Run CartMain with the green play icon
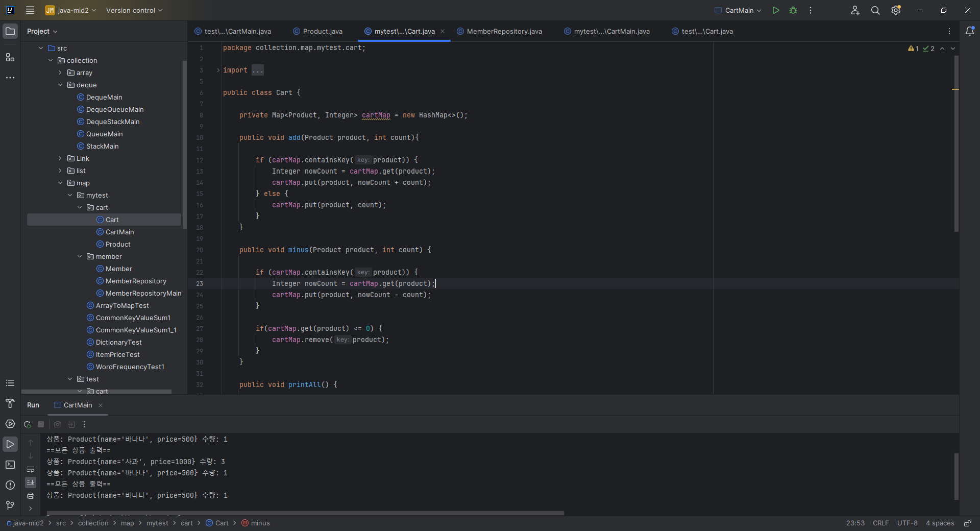Viewport: 980px width, 531px height. [776, 10]
